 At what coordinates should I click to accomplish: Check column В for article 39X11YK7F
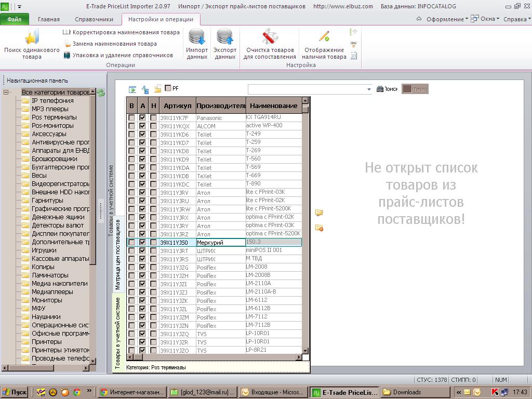131,117
